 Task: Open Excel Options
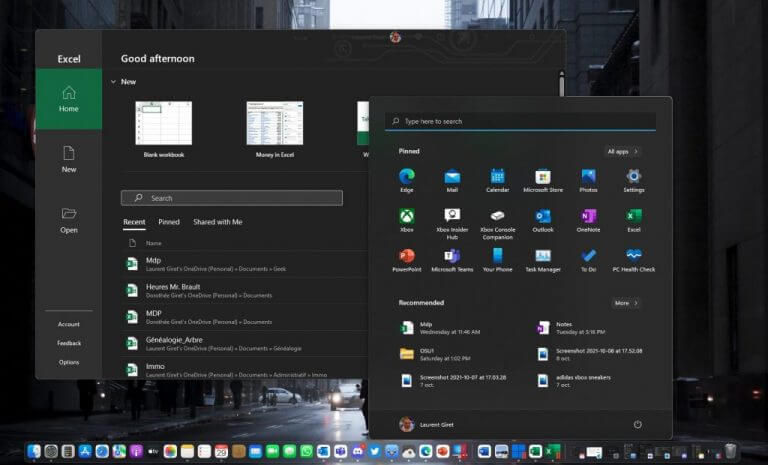point(69,362)
